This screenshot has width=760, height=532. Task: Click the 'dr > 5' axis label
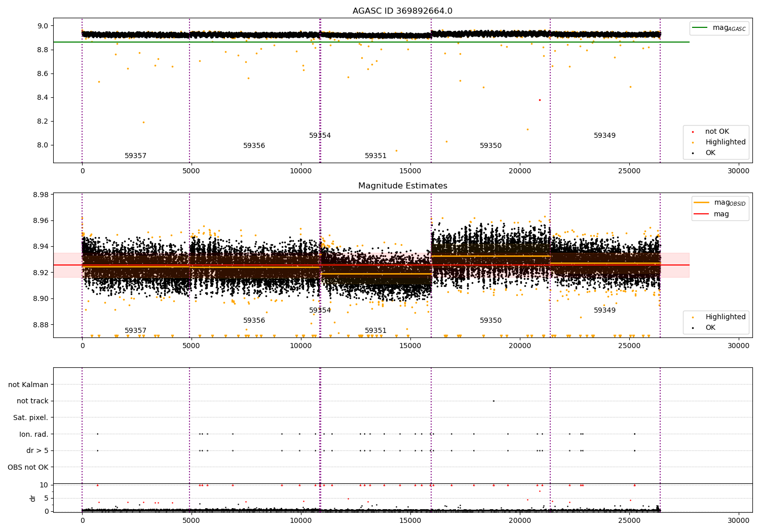[37, 451]
